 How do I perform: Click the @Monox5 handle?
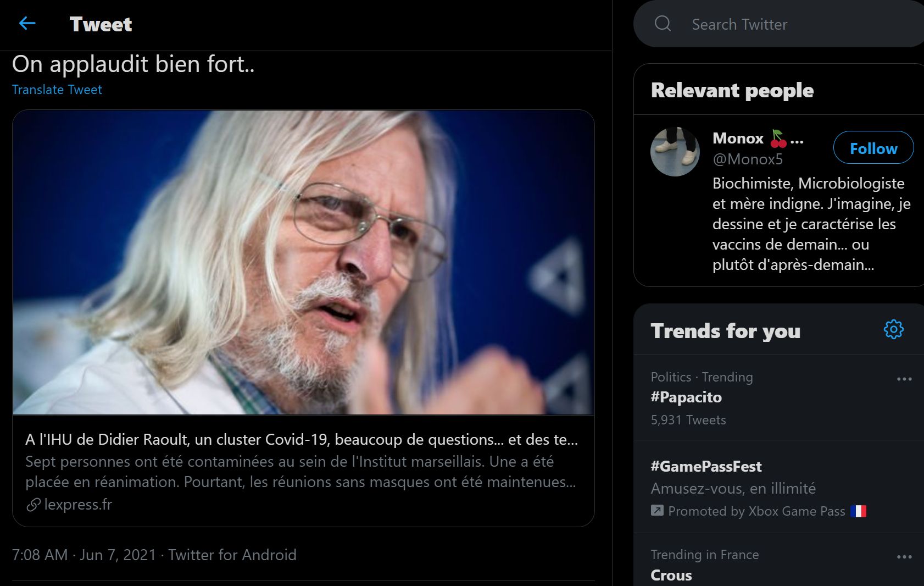point(748,159)
